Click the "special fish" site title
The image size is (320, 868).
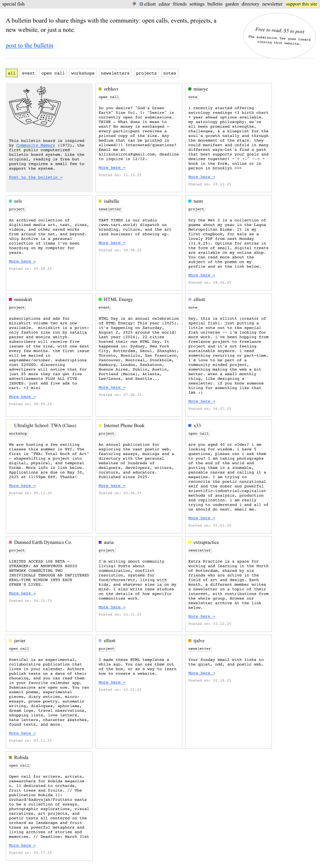[13, 4]
